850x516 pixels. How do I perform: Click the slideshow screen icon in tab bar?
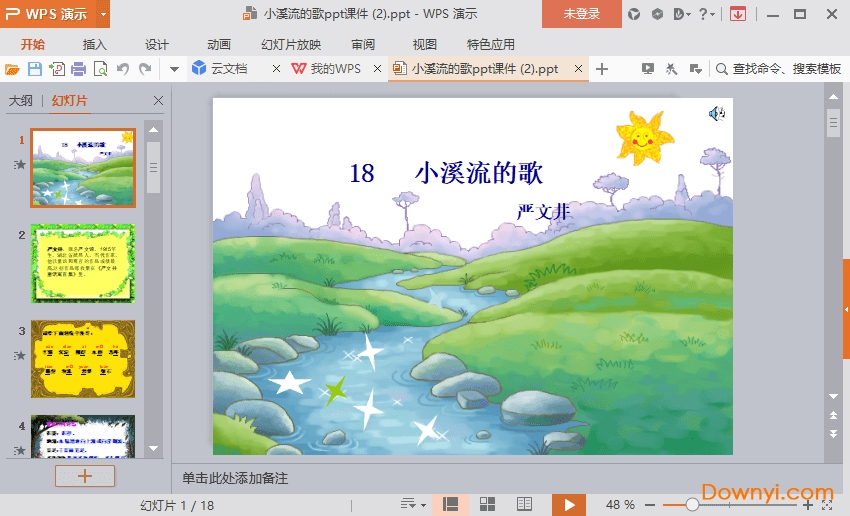tap(647, 69)
